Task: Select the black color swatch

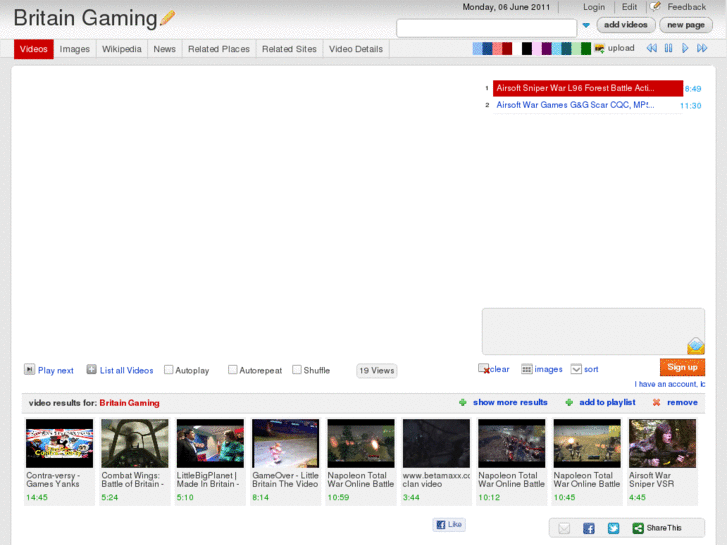Action: tap(527, 48)
